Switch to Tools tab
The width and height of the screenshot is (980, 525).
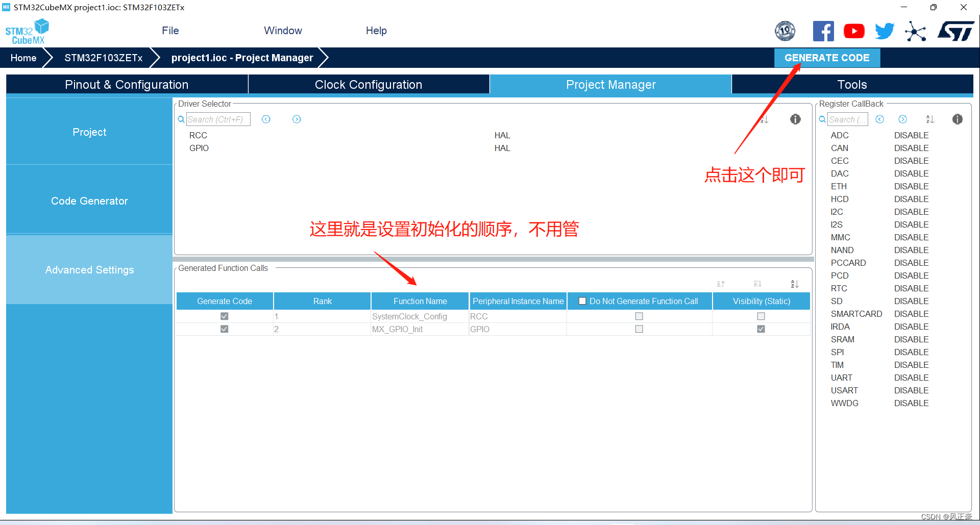click(852, 85)
